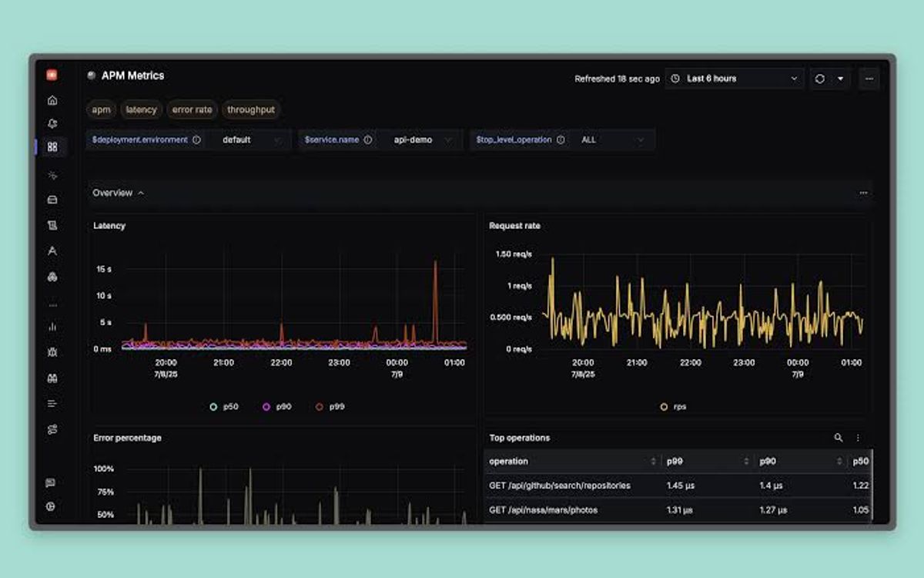The width and height of the screenshot is (924, 578).
Task: Select the dashboards grid icon in sidebar
Action: tap(52, 146)
